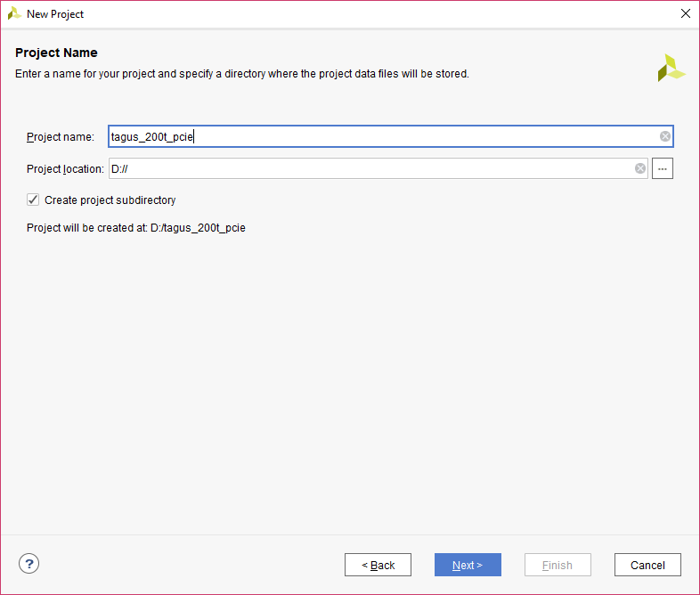700x595 pixels.
Task: Open the help question mark icon
Action: click(x=29, y=563)
